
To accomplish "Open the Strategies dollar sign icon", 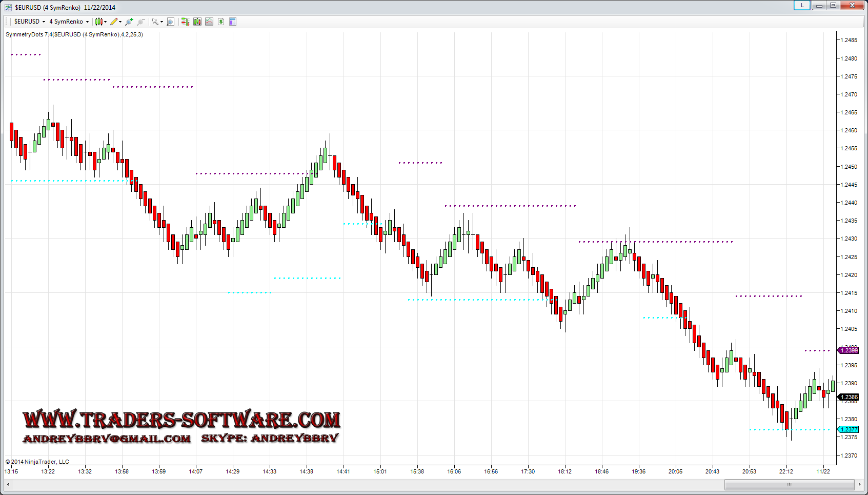I will coord(221,22).
